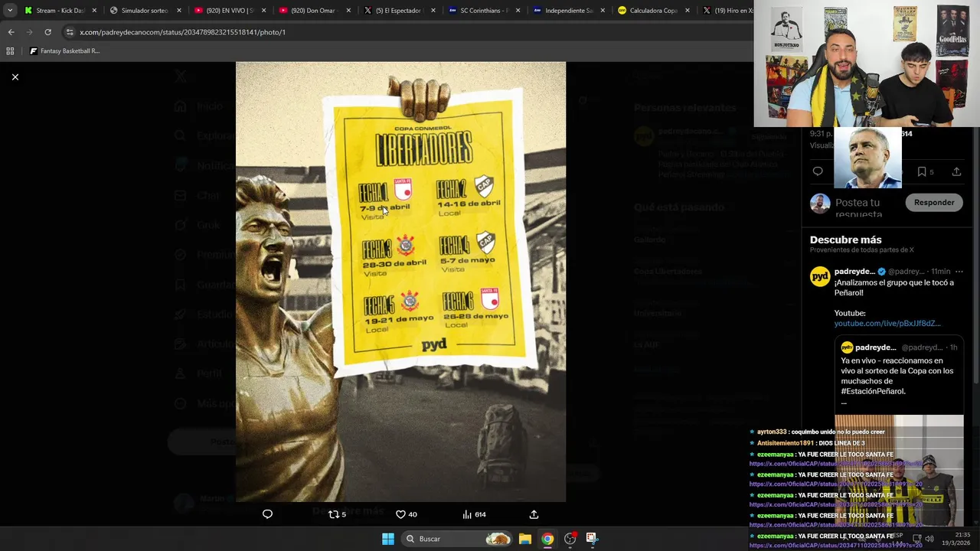Image resolution: width=980 pixels, height=551 pixels.
Task: Click the reply icon below the photo
Action: click(267, 514)
